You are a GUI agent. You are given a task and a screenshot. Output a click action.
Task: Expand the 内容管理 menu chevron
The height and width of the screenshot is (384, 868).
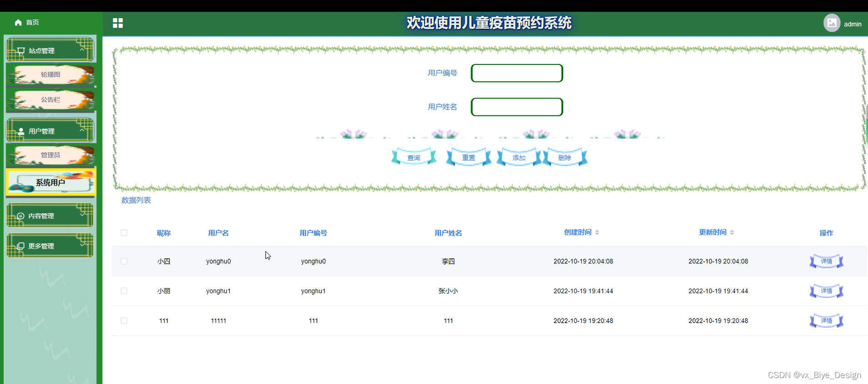pyautogui.click(x=82, y=214)
